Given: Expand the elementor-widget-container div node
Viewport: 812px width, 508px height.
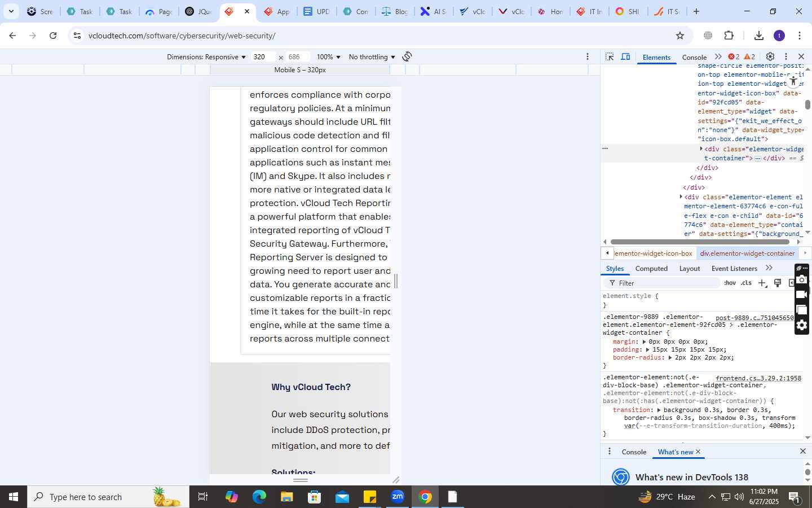Looking at the screenshot, I should click(x=701, y=149).
